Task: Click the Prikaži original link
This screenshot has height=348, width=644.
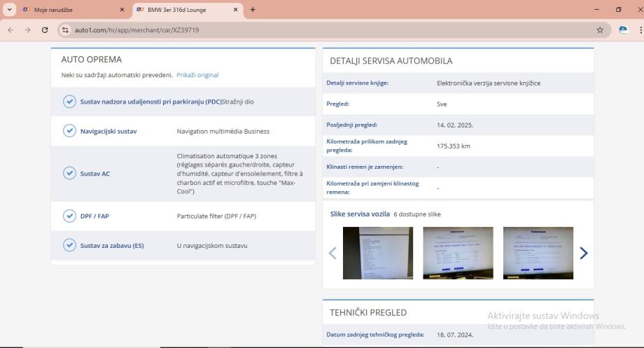Action: [197, 75]
